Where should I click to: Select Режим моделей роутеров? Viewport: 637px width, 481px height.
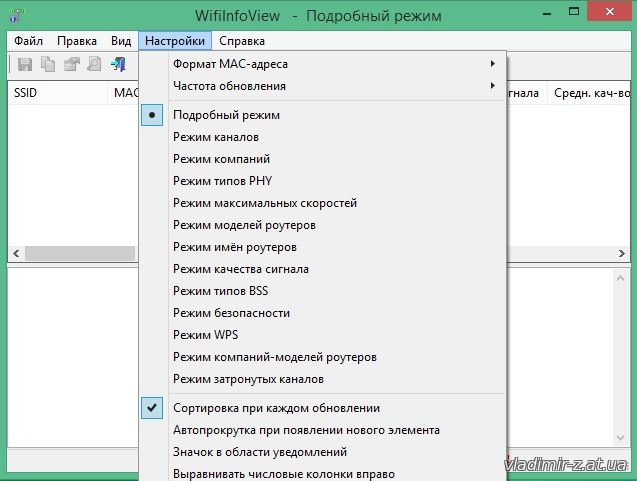point(322,225)
